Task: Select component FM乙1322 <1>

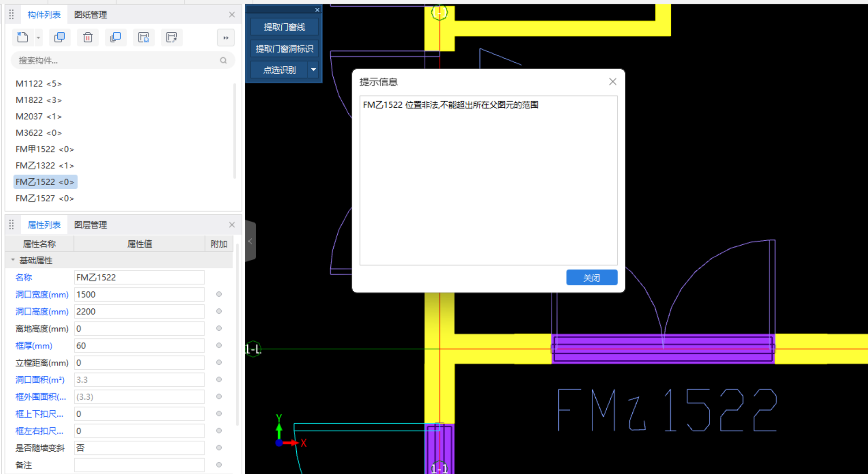Action: (x=45, y=166)
